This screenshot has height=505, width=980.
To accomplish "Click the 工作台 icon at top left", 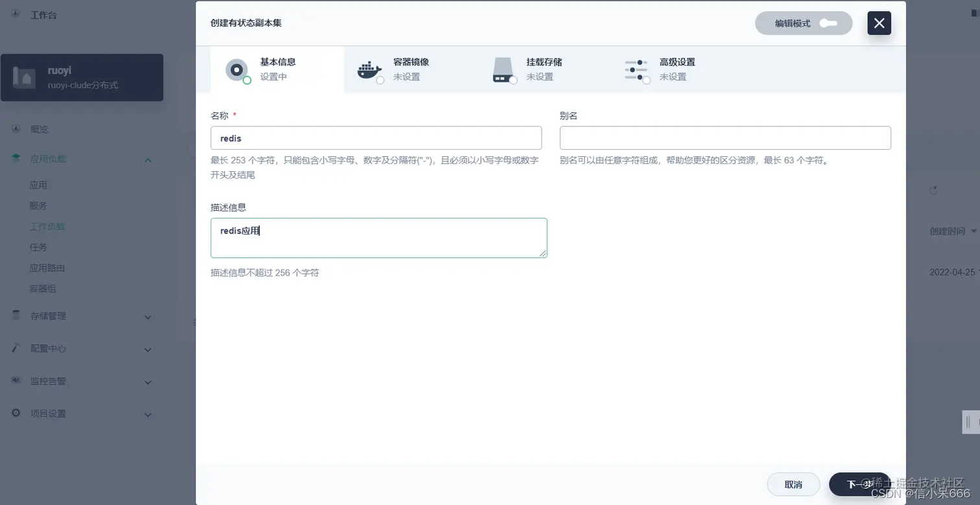I will (16, 14).
